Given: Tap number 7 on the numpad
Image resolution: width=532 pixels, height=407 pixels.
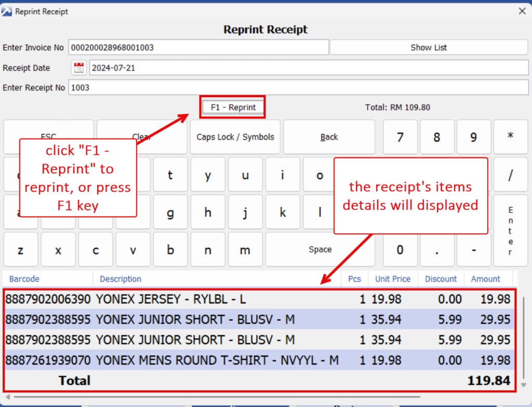Looking at the screenshot, I should click(400, 137).
